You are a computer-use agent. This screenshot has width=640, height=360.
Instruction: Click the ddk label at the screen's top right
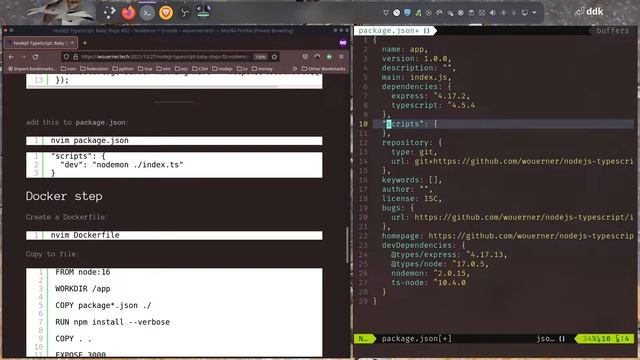click(x=594, y=12)
